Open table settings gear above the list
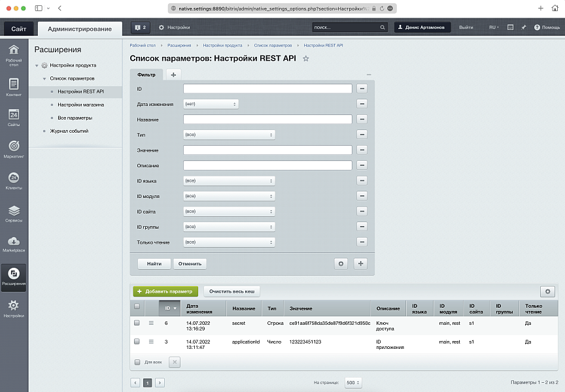The width and height of the screenshot is (565, 392). (547, 291)
